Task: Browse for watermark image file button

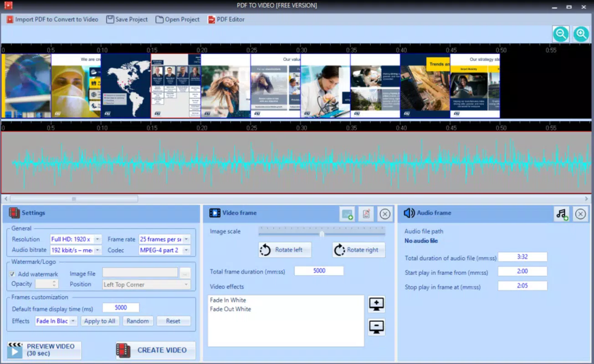Action: point(184,273)
